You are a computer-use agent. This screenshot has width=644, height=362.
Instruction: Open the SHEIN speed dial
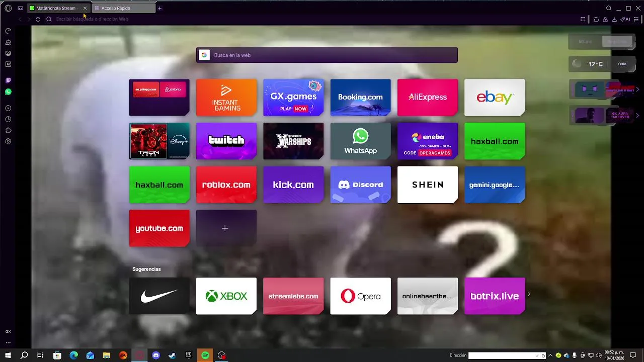(428, 185)
